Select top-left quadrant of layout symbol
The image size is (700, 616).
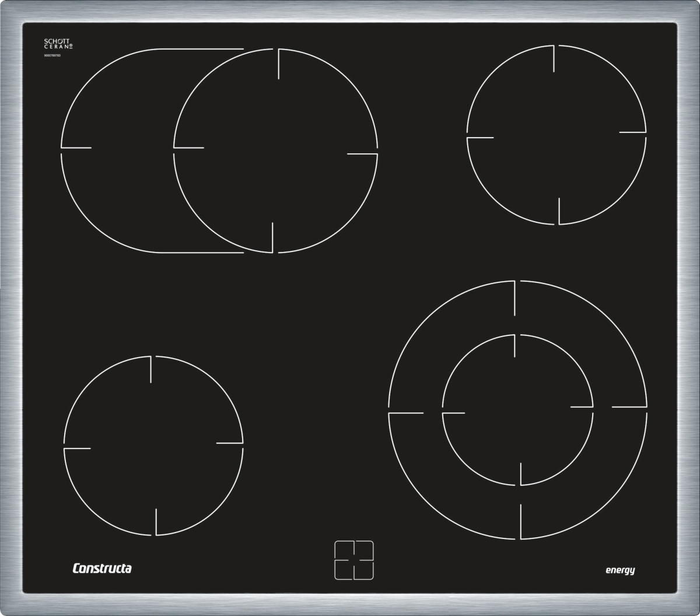click(344, 550)
